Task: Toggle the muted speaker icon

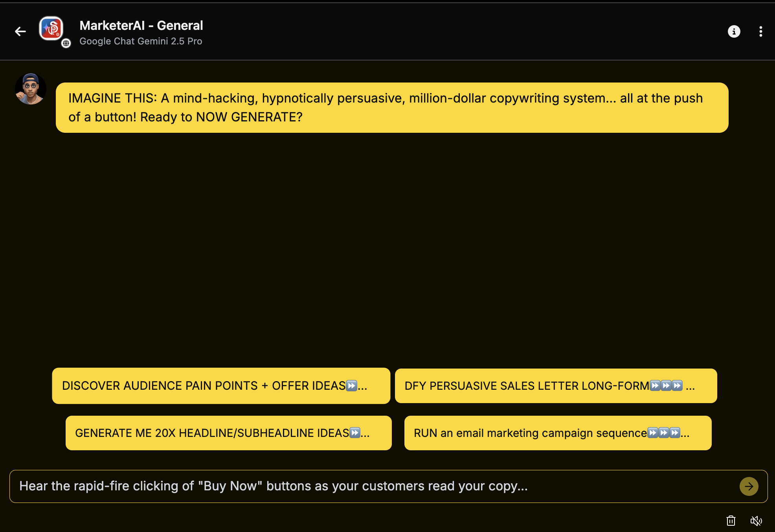Action: point(756,521)
